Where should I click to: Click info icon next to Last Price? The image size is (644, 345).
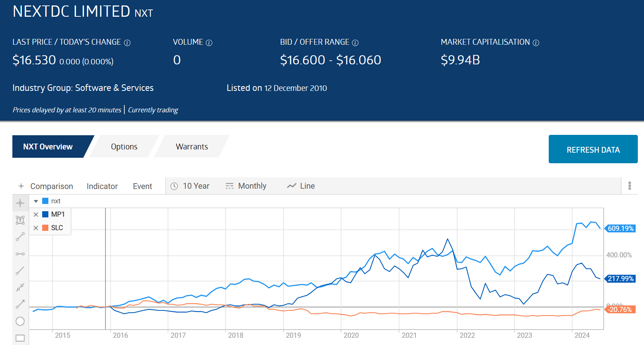point(127,43)
